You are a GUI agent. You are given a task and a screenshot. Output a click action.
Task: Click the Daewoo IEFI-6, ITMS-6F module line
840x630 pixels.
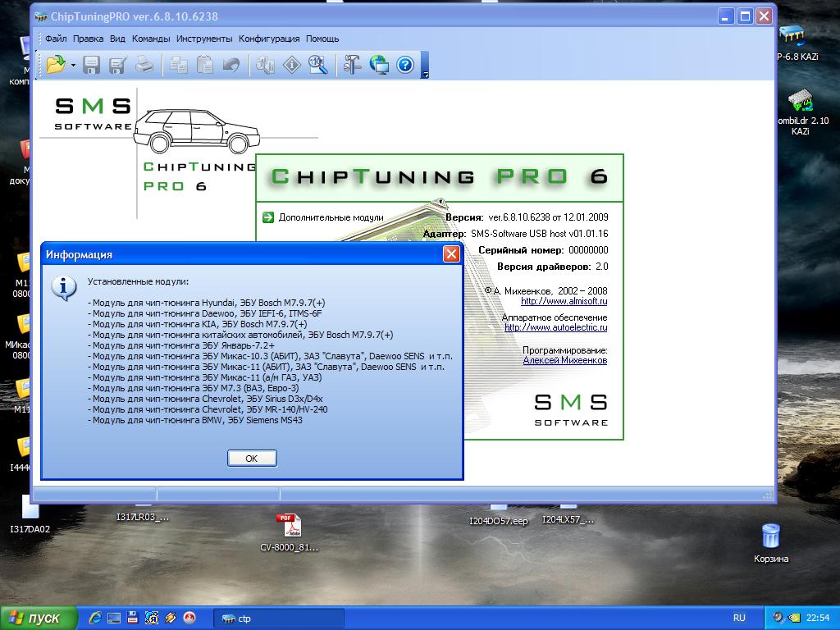pos(204,313)
